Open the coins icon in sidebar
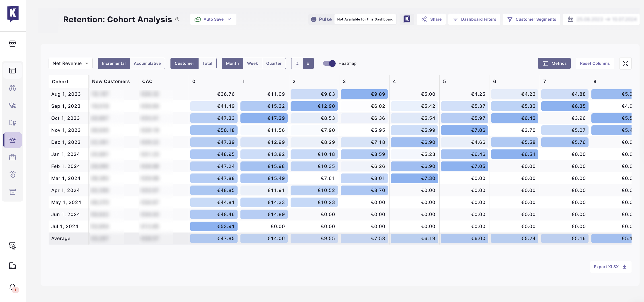Screen dimensions: 644x302 [x=12, y=105]
